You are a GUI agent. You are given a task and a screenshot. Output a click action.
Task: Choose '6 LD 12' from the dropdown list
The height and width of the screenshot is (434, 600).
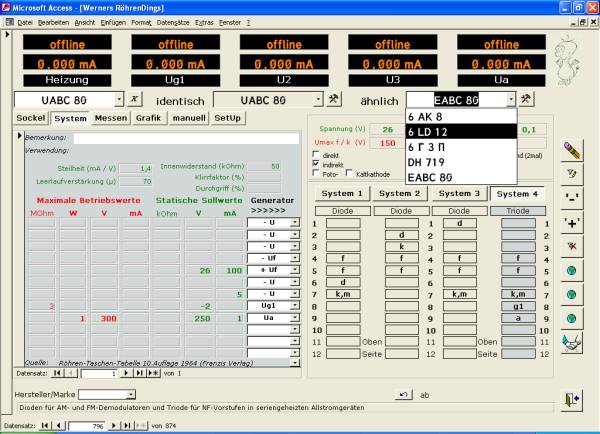click(x=461, y=132)
